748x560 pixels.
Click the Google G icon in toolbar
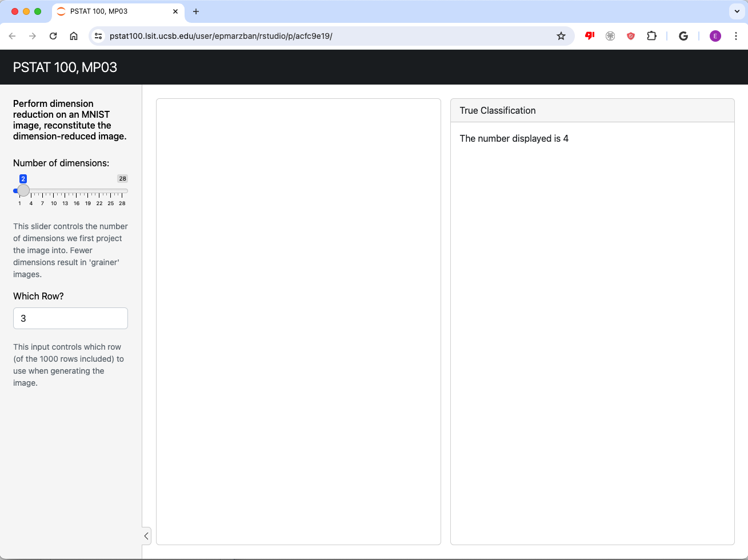683,36
